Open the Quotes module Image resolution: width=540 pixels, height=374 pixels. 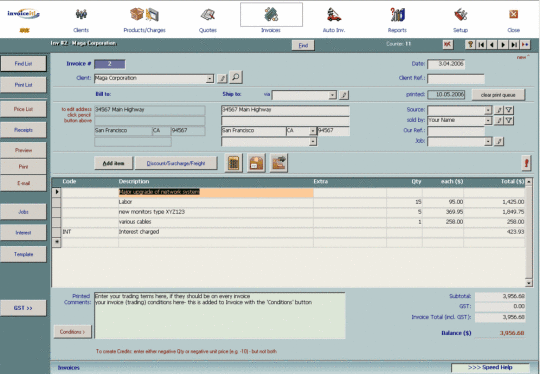click(208, 14)
